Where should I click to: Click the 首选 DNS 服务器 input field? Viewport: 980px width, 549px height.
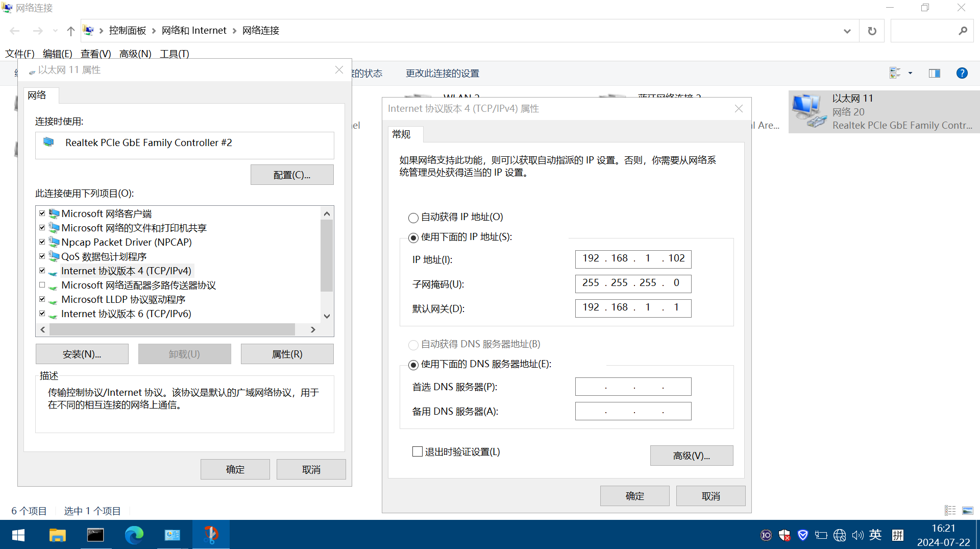(x=633, y=387)
